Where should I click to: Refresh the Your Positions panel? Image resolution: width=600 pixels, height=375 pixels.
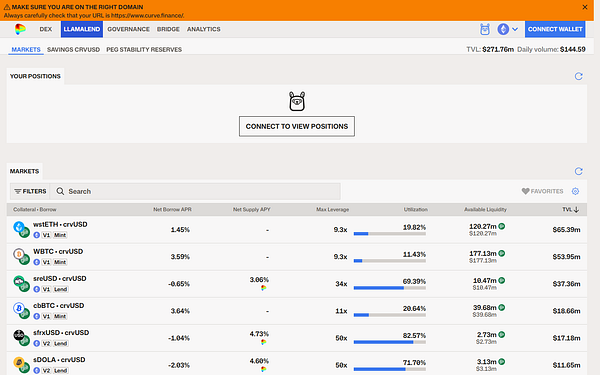(579, 76)
